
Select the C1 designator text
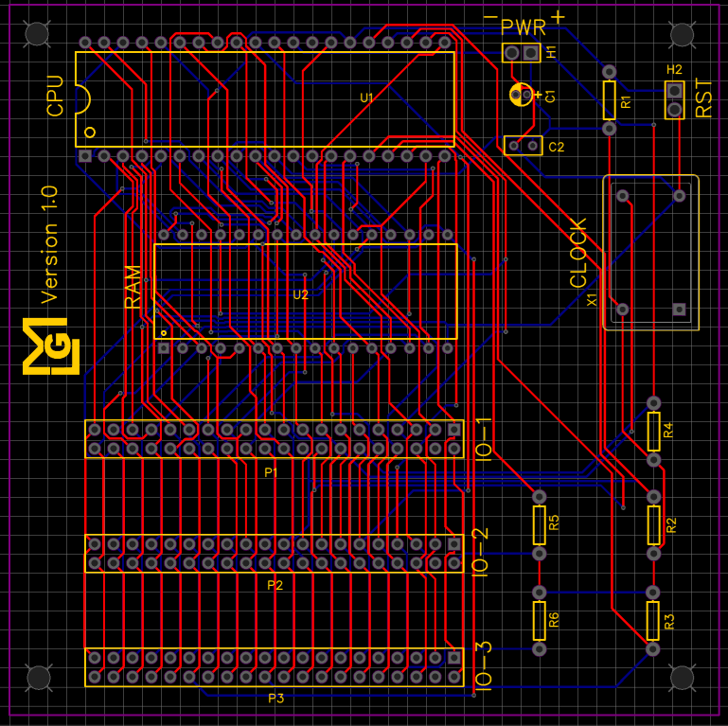click(x=550, y=97)
